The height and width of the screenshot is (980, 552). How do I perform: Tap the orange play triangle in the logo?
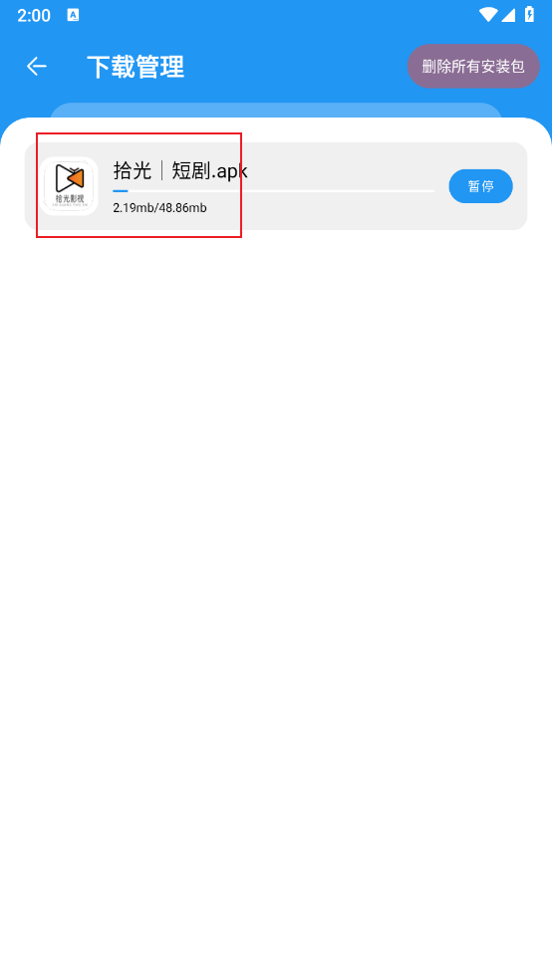tap(76, 179)
